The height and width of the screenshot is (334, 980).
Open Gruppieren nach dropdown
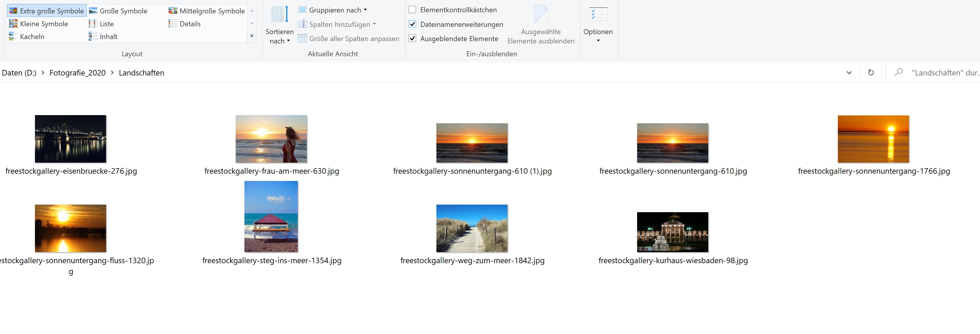[333, 10]
